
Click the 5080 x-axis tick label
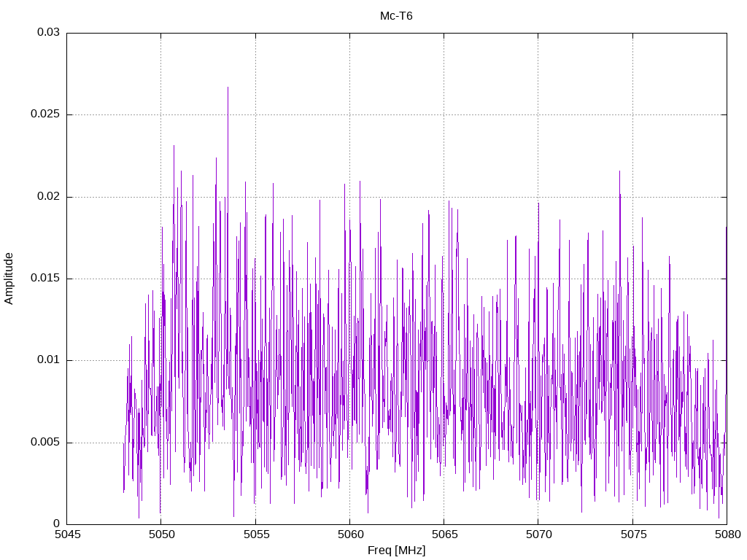tap(728, 534)
